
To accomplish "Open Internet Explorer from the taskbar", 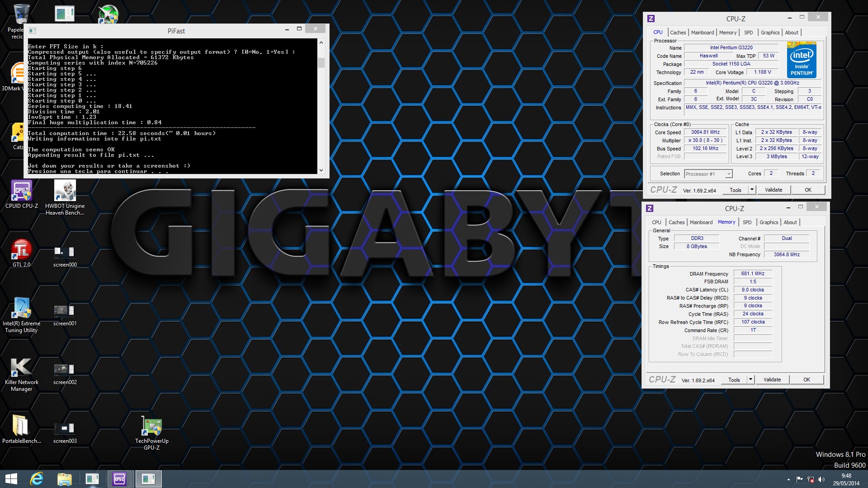I will click(x=37, y=479).
